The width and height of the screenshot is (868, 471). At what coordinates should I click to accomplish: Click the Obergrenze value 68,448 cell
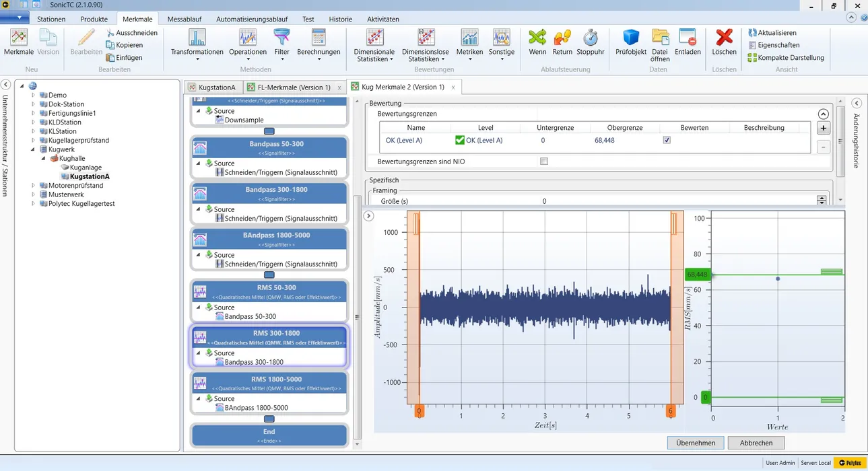[x=625, y=140]
